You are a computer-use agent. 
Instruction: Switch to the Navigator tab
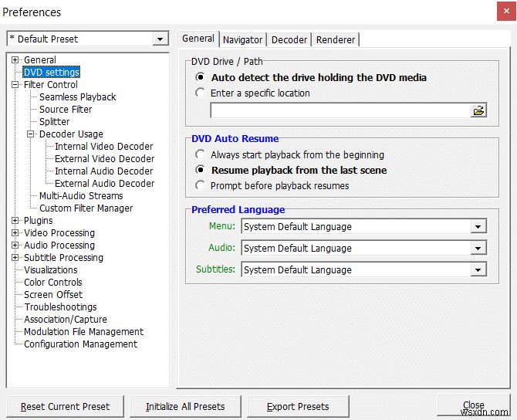click(242, 39)
